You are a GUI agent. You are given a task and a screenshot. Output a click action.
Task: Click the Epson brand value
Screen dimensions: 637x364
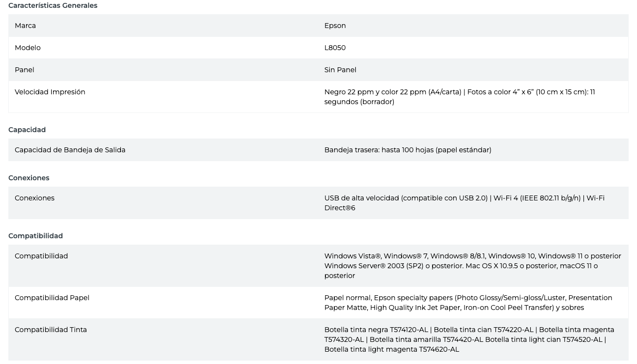coord(335,26)
